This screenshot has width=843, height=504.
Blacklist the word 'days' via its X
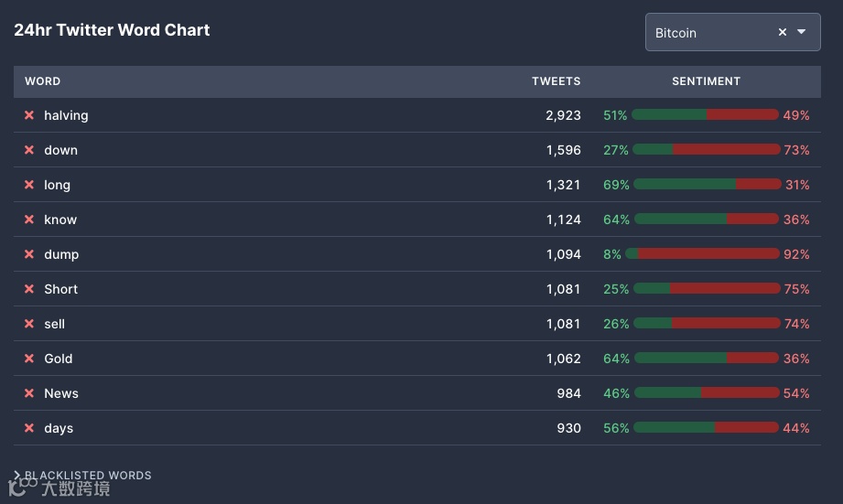[29, 428]
